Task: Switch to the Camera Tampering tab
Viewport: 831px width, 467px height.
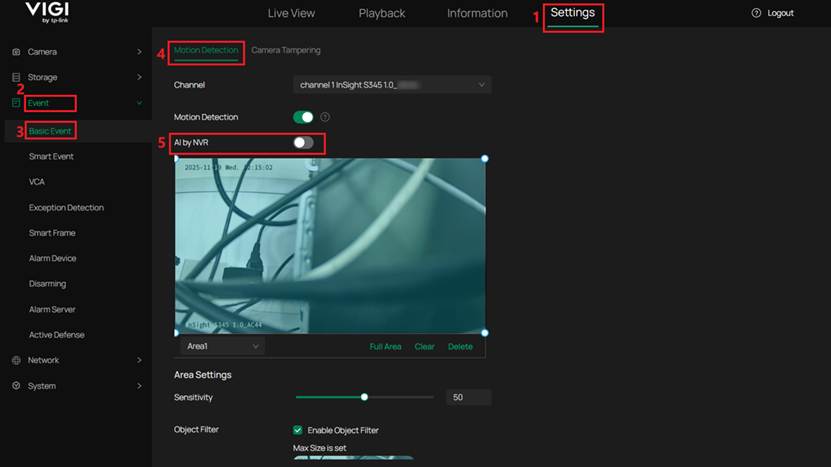Action: click(286, 50)
